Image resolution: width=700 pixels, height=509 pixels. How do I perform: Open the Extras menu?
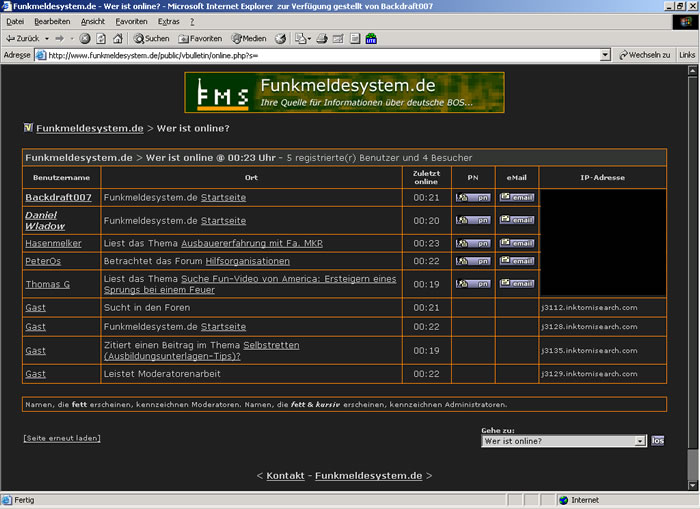pyautogui.click(x=169, y=21)
